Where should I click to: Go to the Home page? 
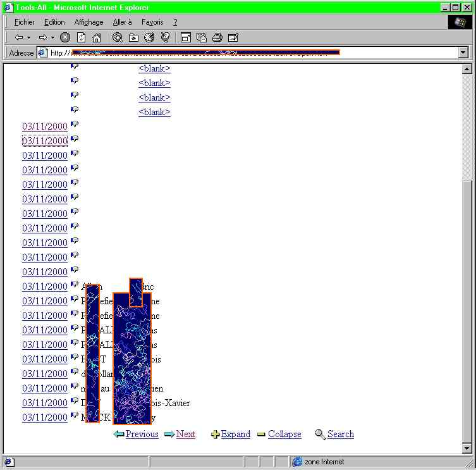(x=97, y=38)
